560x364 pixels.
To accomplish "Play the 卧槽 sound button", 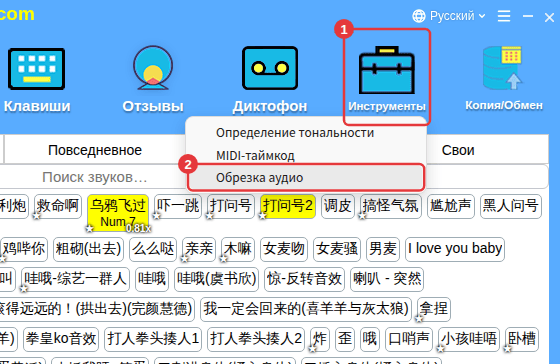I will click(521, 339).
